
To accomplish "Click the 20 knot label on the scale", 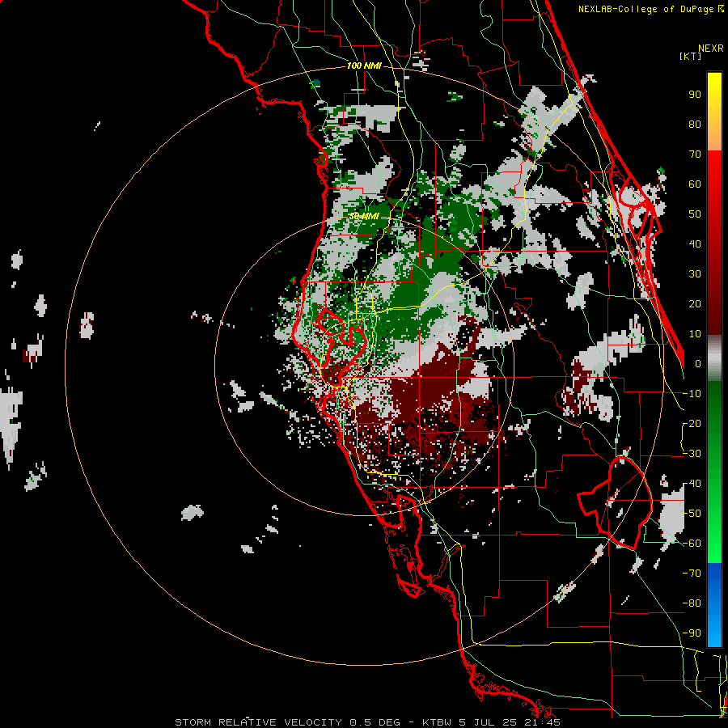I will coord(695,304).
